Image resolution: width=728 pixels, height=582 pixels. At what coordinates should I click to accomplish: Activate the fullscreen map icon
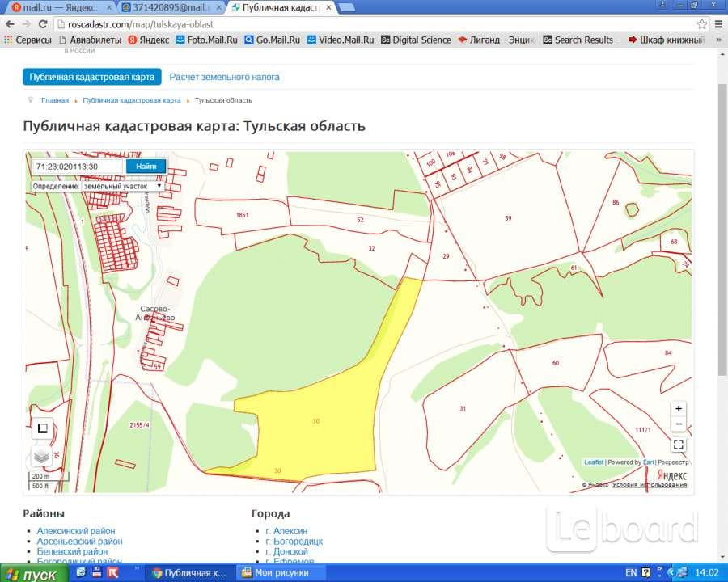coord(679,444)
